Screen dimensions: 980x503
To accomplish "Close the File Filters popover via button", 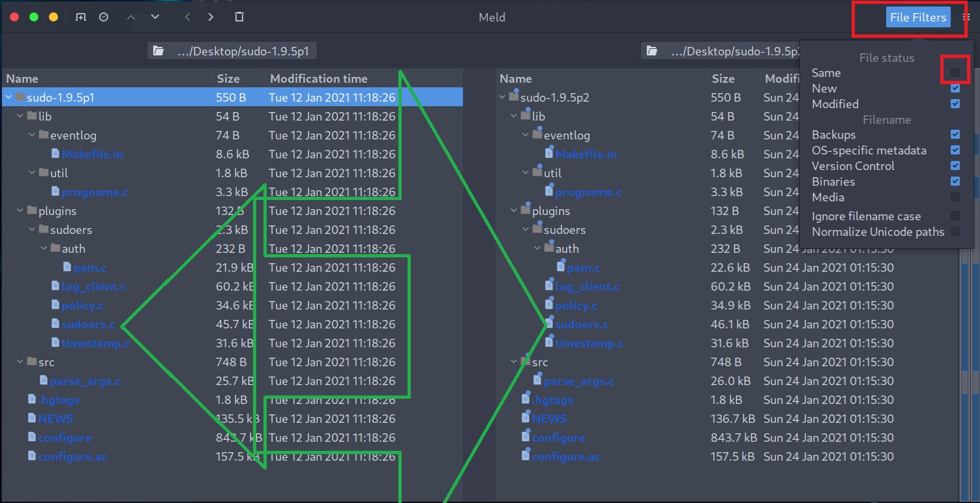I will 917,18.
